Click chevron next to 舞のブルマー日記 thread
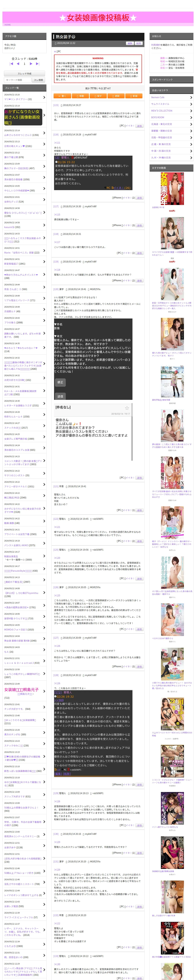 pos(44,166)
